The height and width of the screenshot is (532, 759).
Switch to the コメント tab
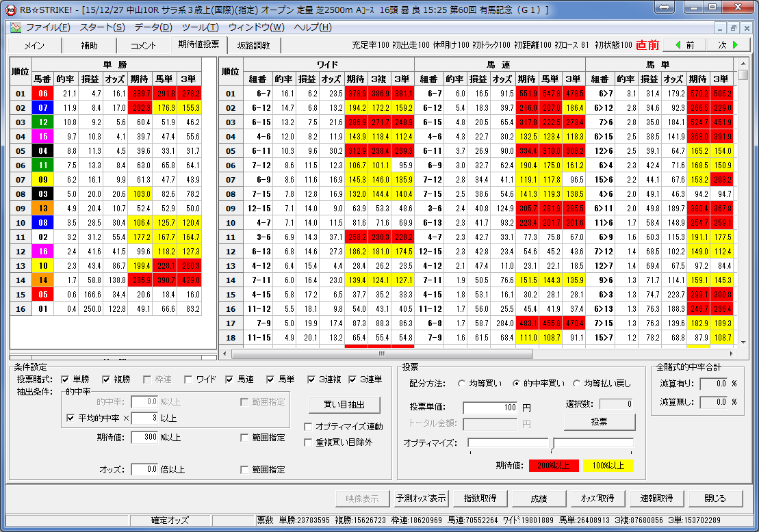pyautogui.click(x=143, y=45)
